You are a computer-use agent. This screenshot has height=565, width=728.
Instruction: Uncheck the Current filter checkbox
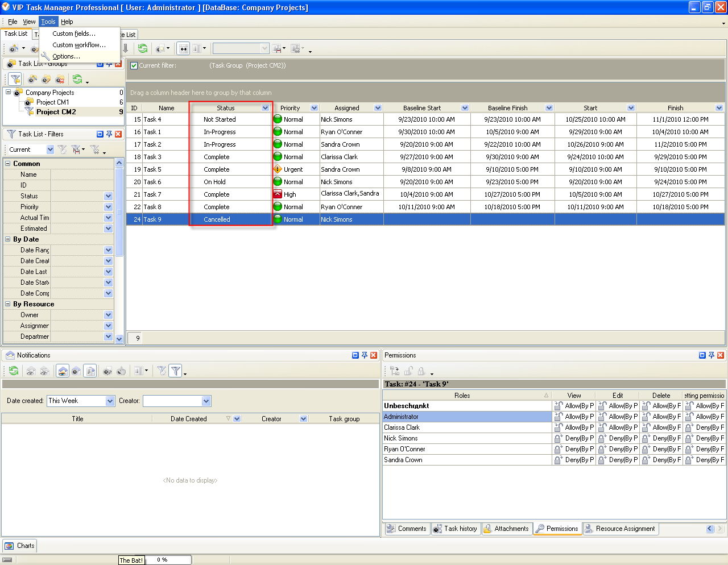click(x=134, y=65)
